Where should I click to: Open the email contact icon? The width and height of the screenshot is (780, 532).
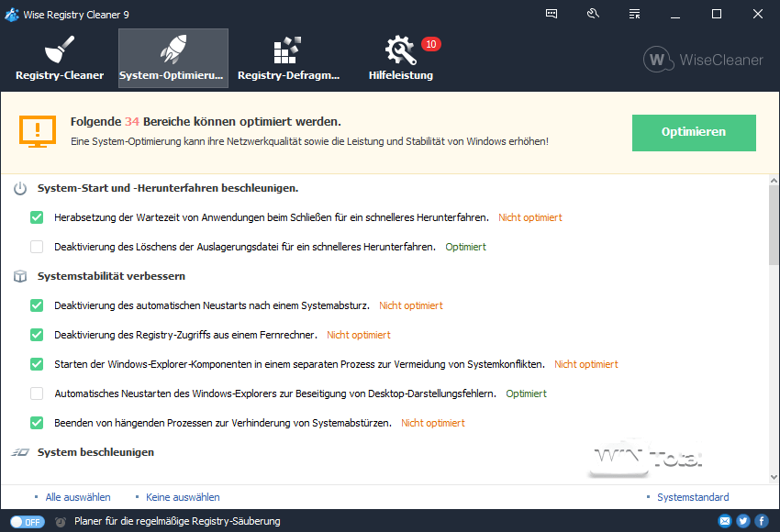(x=725, y=521)
